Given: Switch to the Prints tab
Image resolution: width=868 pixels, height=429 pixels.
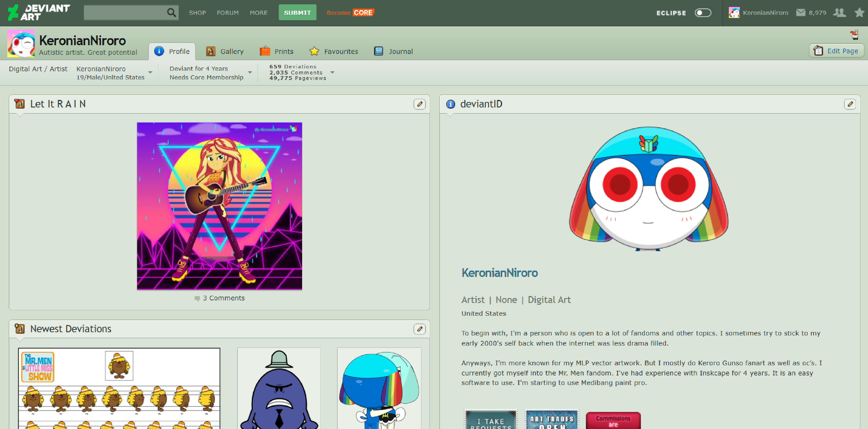Looking at the screenshot, I should point(277,52).
